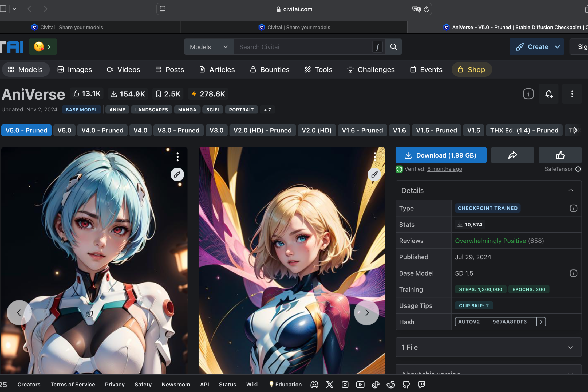Image resolution: width=588 pixels, height=392 pixels.
Task: Expand the hash type arrow next to 967AA8FDF6
Action: coord(541,322)
